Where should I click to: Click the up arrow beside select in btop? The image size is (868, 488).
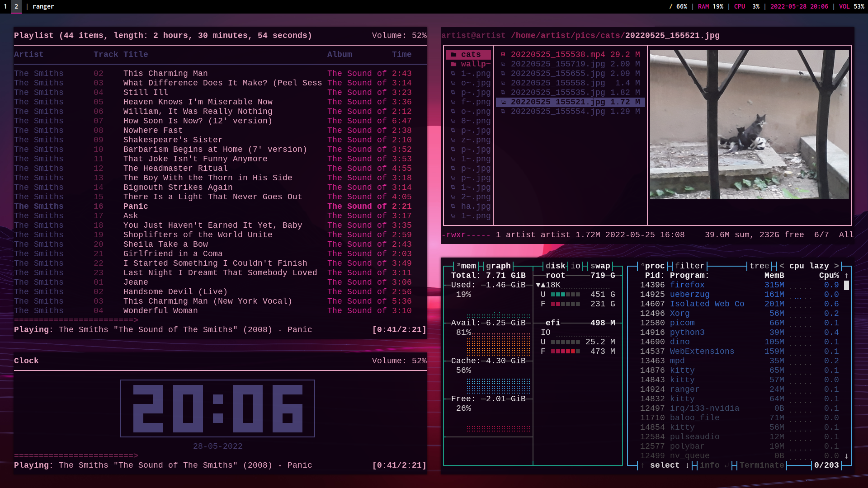tap(642, 465)
